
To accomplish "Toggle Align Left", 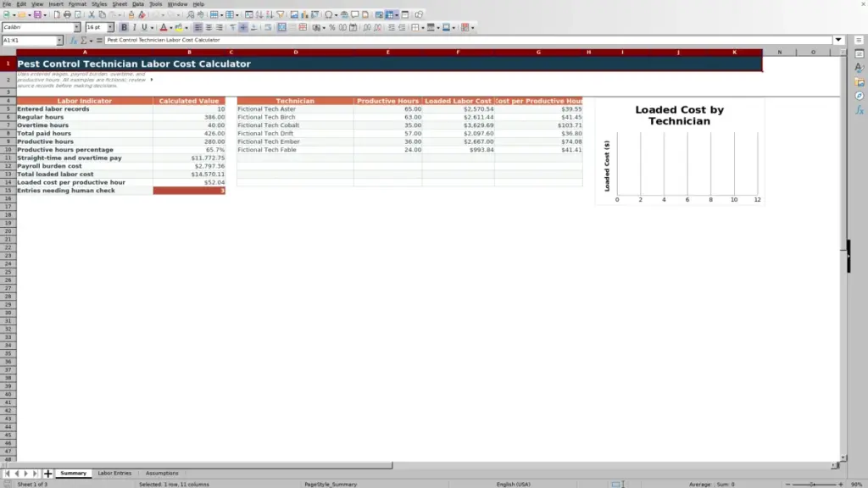I will [x=198, y=28].
